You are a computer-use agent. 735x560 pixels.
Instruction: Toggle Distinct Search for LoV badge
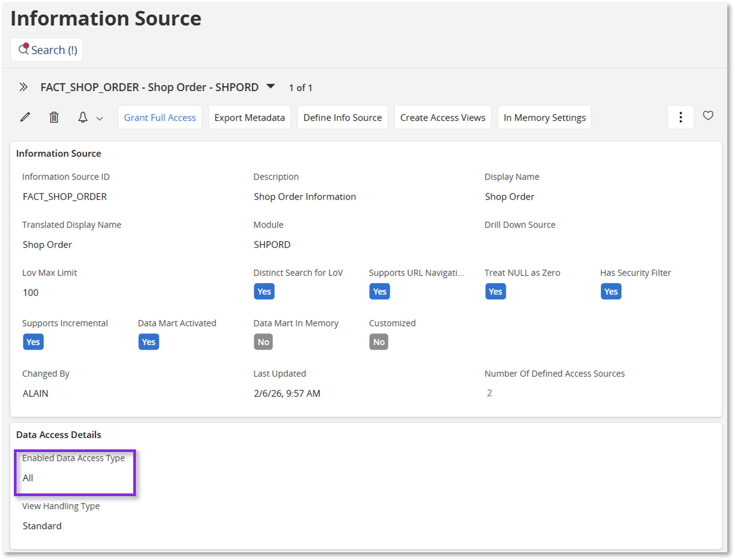pyautogui.click(x=264, y=292)
